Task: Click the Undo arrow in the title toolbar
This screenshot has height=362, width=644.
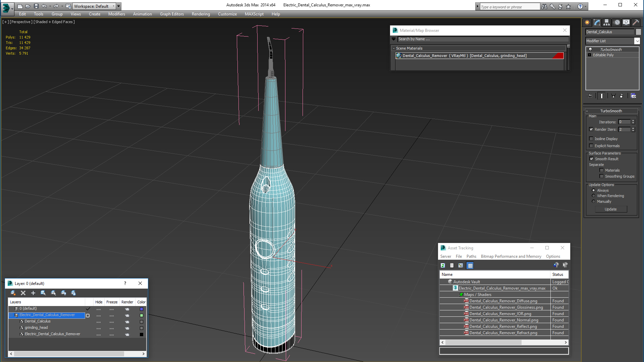Action: pos(44,6)
